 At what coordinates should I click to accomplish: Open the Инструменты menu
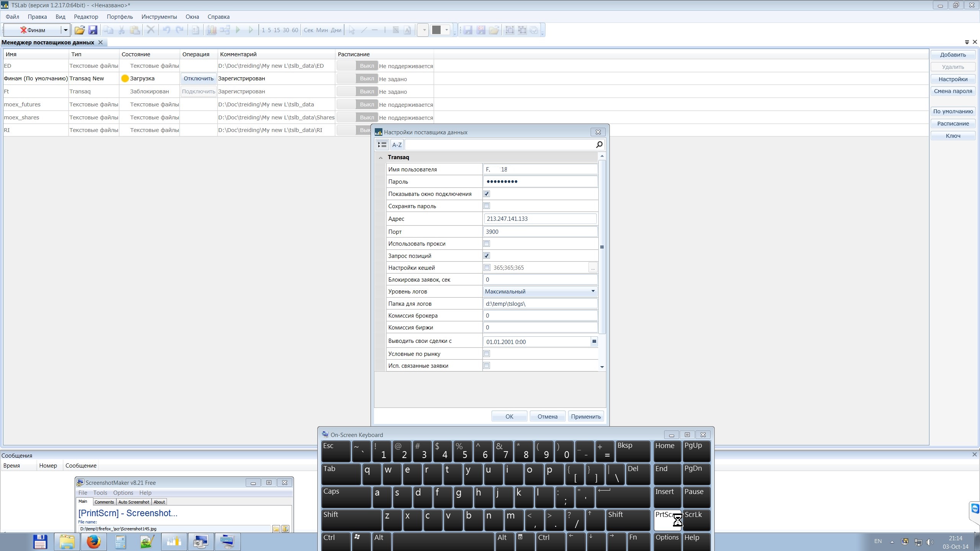click(159, 17)
